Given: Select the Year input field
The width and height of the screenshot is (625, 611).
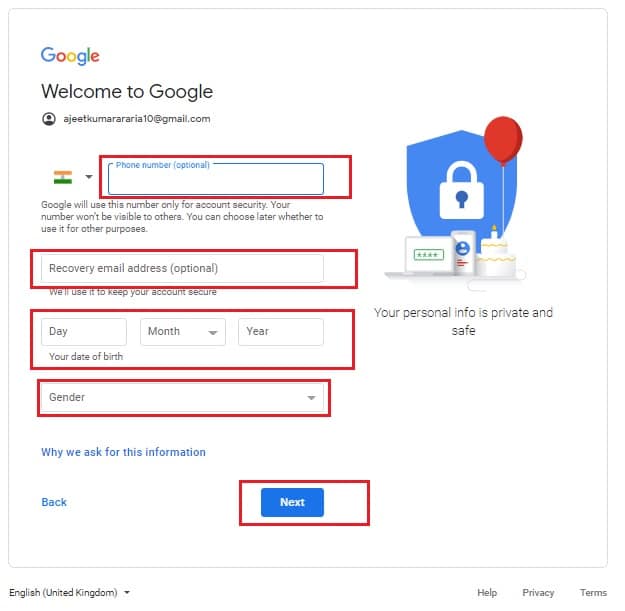Looking at the screenshot, I should point(281,332).
